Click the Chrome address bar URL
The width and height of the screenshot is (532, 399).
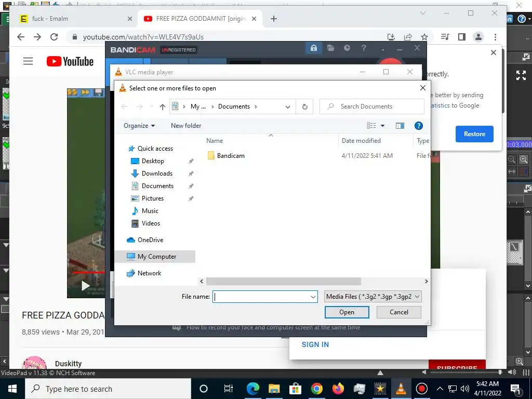point(143,37)
